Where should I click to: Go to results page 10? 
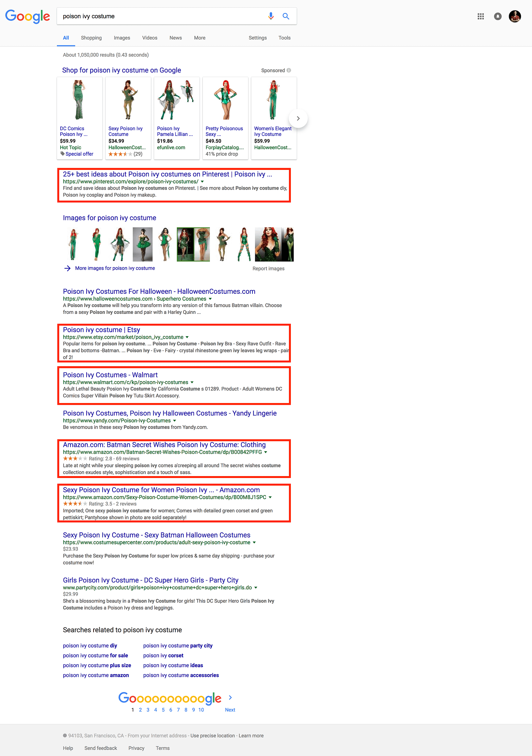point(201,710)
